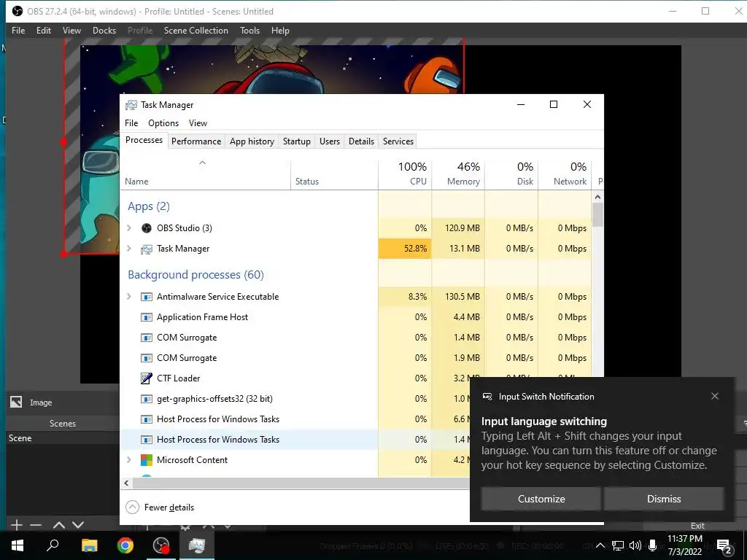The image size is (747, 560).
Task: Dismiss the input language switching notification
Action: tap(664, 499)
